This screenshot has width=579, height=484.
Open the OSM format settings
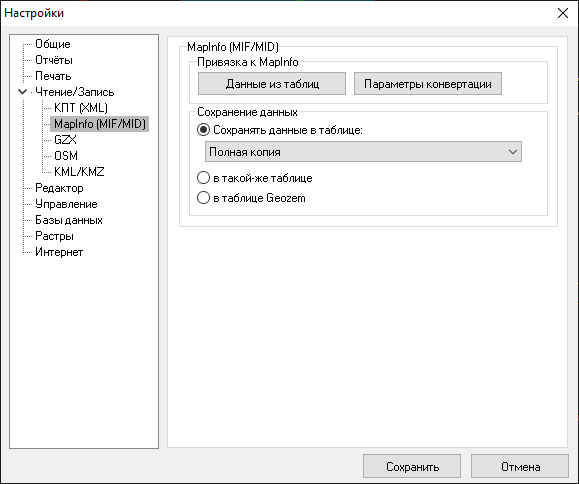66,155
